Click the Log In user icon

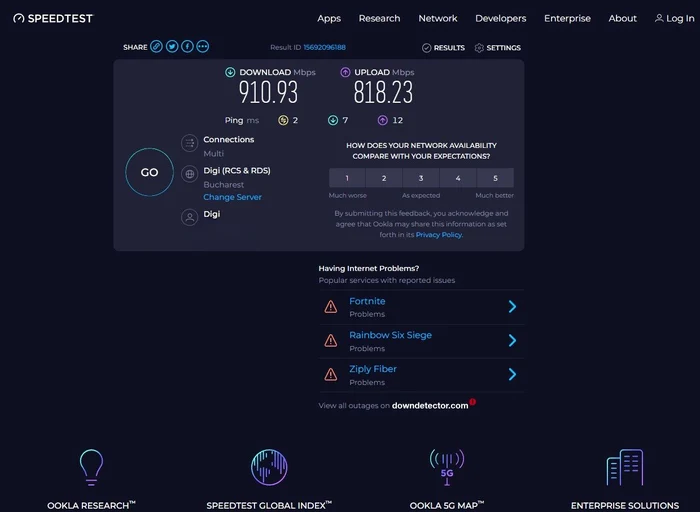(659, 18)
